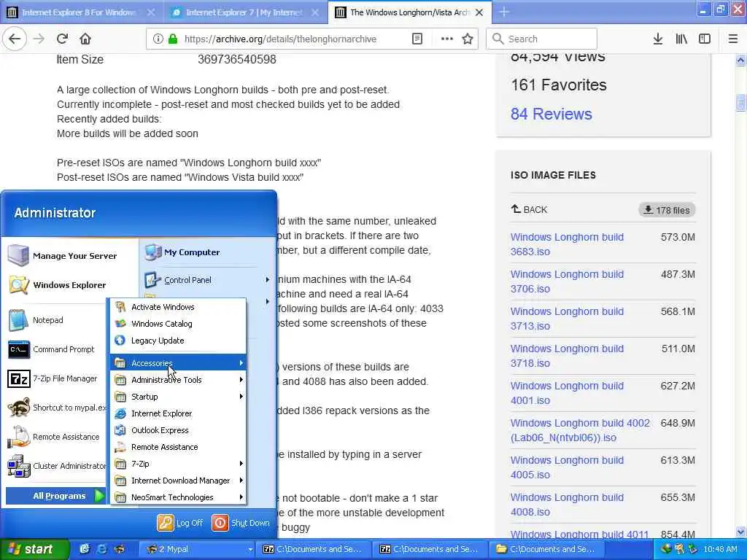Expand the Startup programs folder
The height and width of the screenshot is (560, 747).
click(179, 397)
